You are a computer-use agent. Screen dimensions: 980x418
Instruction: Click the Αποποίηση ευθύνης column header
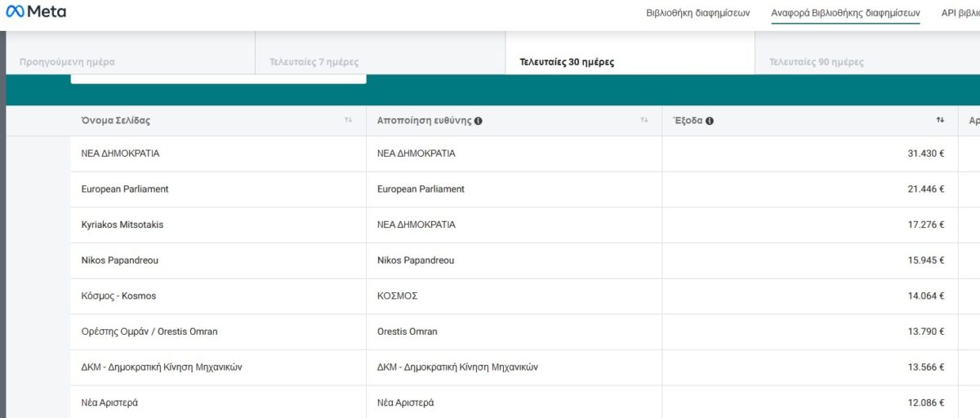pos(514,120)
